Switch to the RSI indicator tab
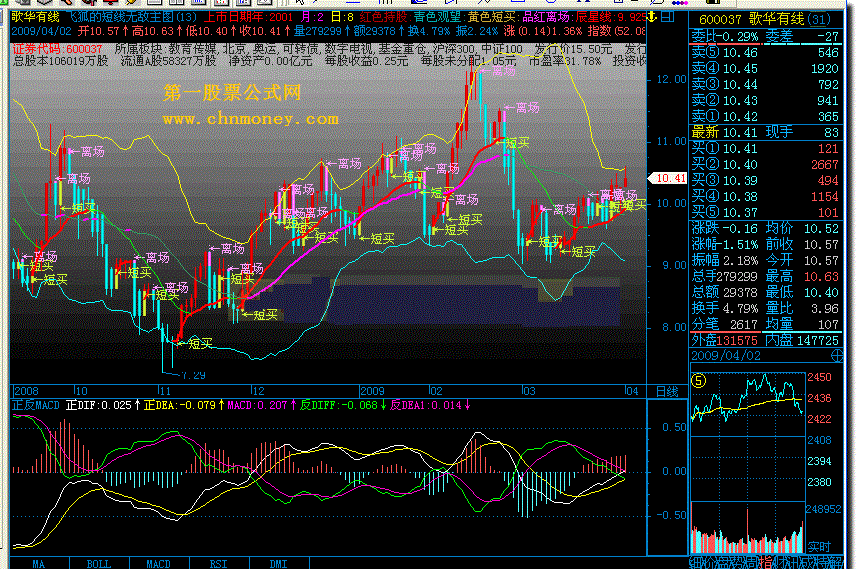The width and height of the screenshot is (859, 569). [219, 564]
